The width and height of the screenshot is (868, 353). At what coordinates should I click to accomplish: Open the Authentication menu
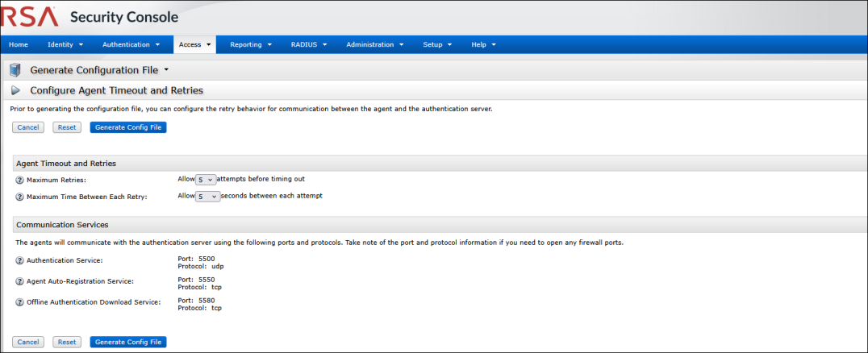pyautogui.click(x=131, y=45)
